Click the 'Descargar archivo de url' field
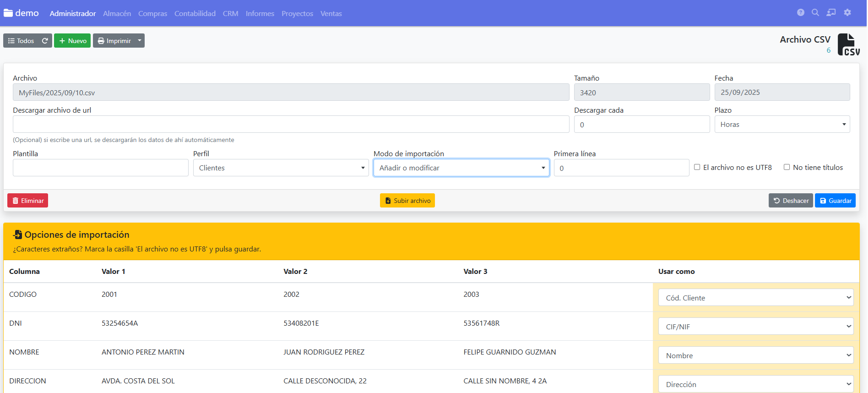Screen dimensions: 868x393 291,125
